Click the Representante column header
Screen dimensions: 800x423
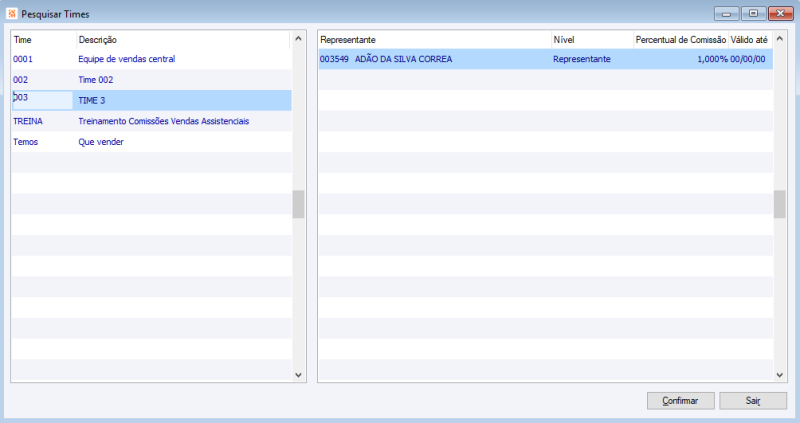click(x=435, y=40)
